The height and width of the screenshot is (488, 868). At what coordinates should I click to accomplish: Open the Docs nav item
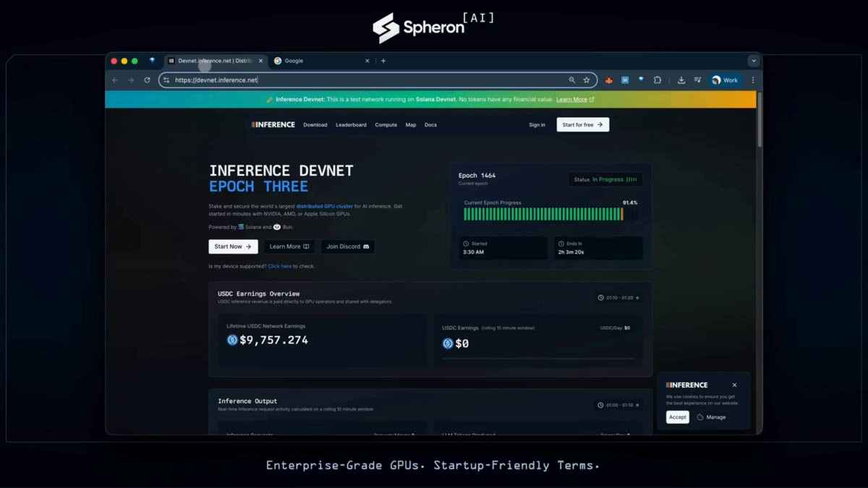tap(430, 125)
